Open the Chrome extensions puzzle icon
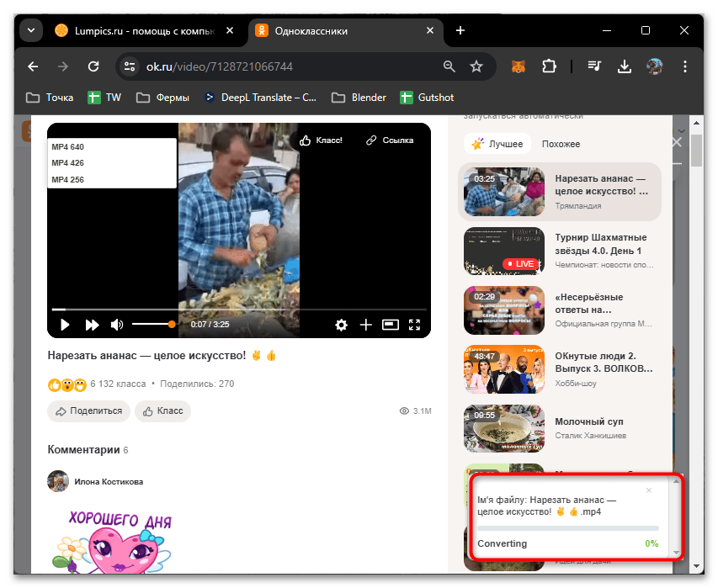The width and height of the screenshot is (718, 588). coord(548,66)
